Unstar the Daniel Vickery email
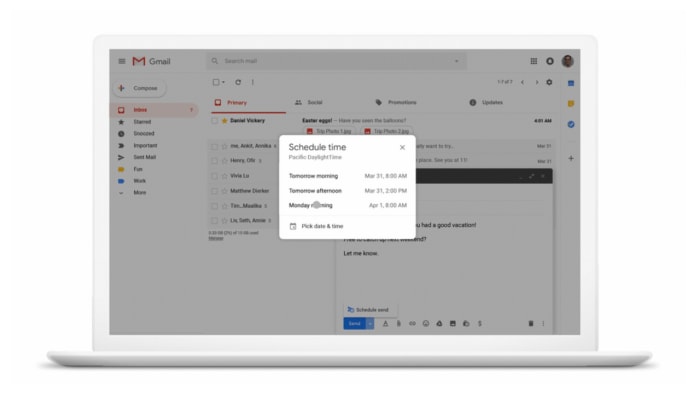Viewport: 700px width, 394px height. pyautogui.click(x=225, y=120)
